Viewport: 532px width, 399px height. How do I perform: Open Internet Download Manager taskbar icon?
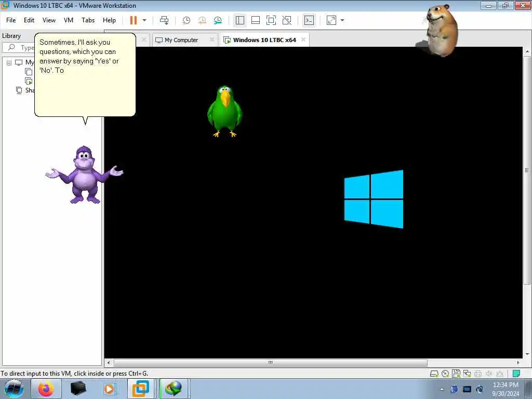point(174,389)
